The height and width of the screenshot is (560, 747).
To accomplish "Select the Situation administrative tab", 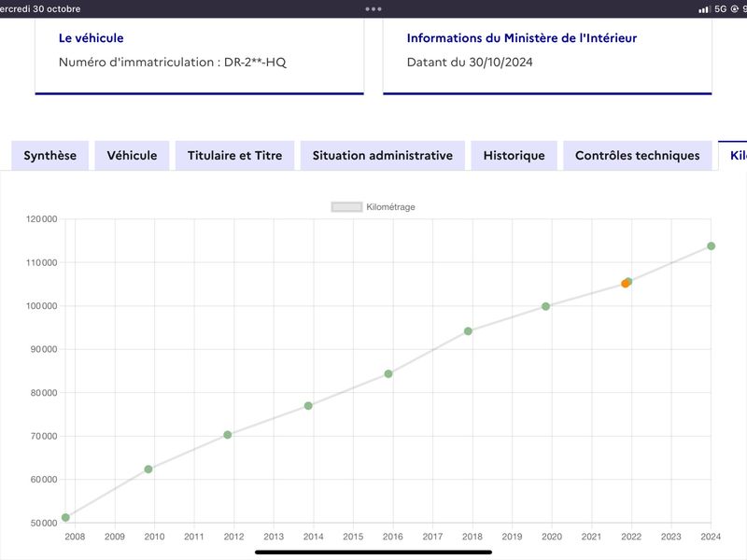I will click(383, 155).
